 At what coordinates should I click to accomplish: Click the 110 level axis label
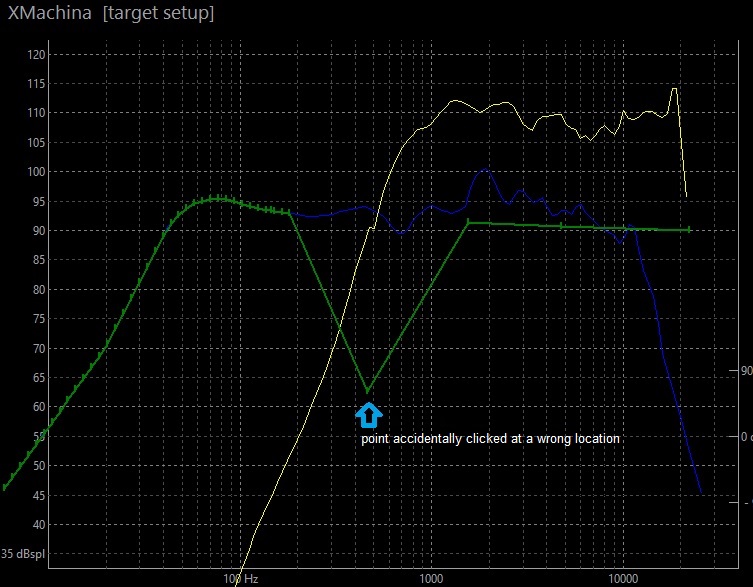click(36, 113)
